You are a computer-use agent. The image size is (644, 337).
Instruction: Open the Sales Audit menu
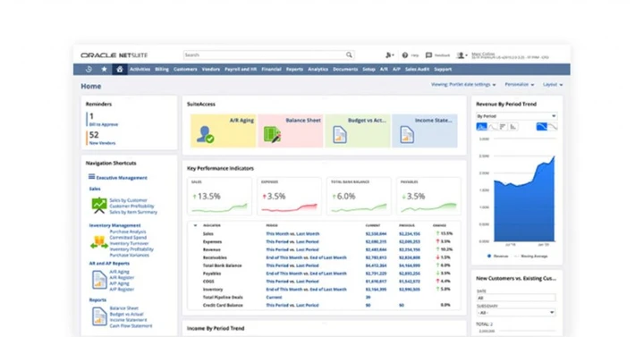(418, 70)
